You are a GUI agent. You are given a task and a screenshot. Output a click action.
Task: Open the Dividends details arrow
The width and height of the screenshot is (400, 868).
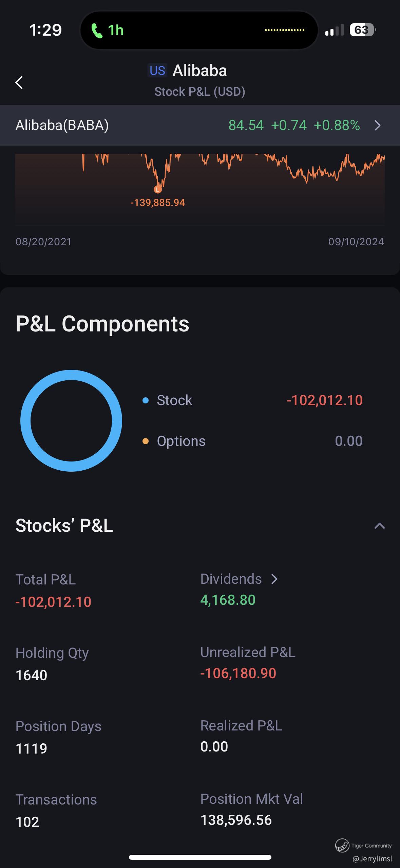point(274,579)
